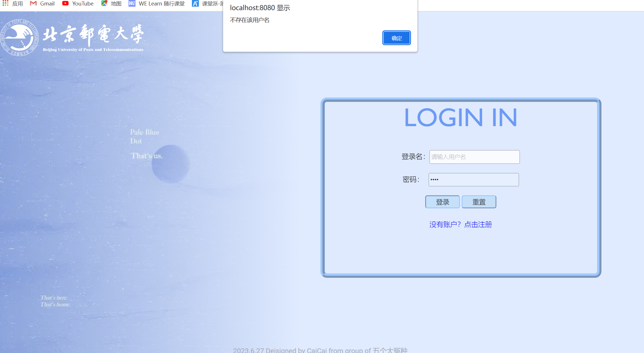Viewport: 644px width, 353px height.
Task: Click the 北京邮电大学 calligraphy title
Action: coord(93,35)
